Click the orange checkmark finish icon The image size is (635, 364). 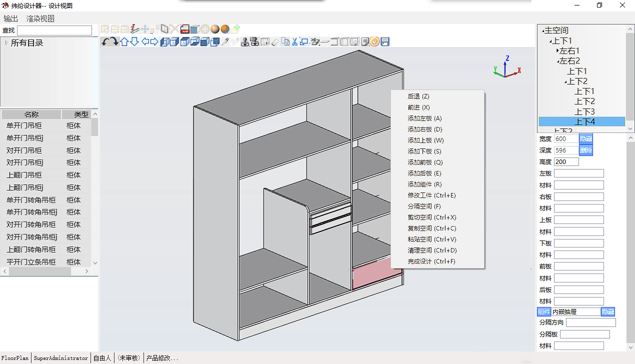[x=375, y=41]
